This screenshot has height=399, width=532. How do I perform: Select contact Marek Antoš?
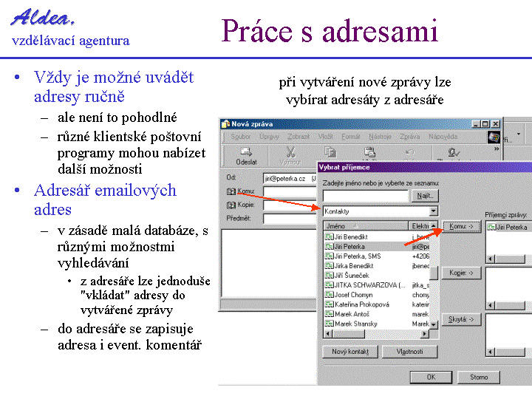coord(377,314)
